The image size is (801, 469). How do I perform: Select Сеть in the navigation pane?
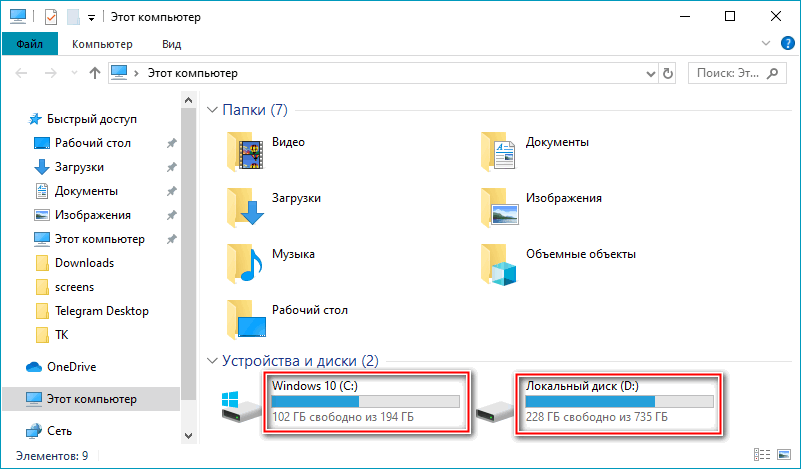click(59, 431)
